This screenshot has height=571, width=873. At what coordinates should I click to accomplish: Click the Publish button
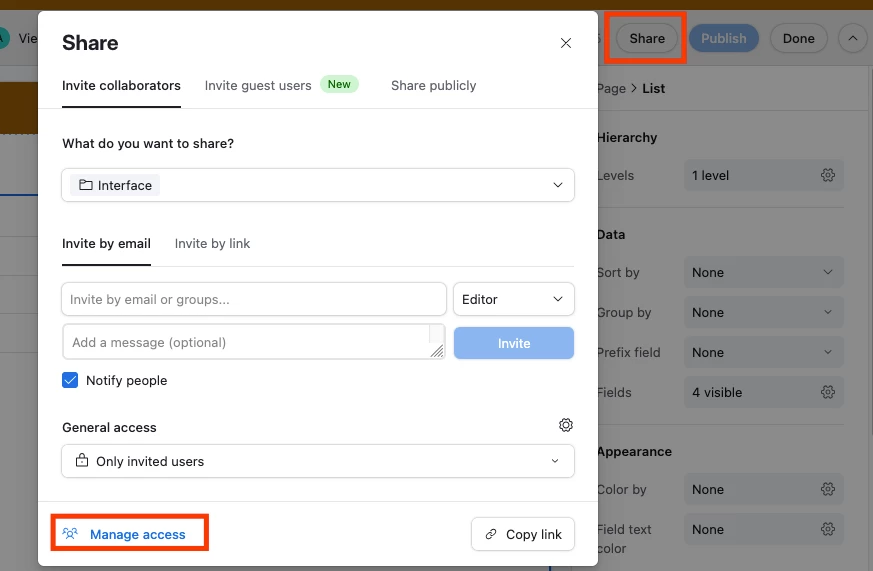(723, 38)
